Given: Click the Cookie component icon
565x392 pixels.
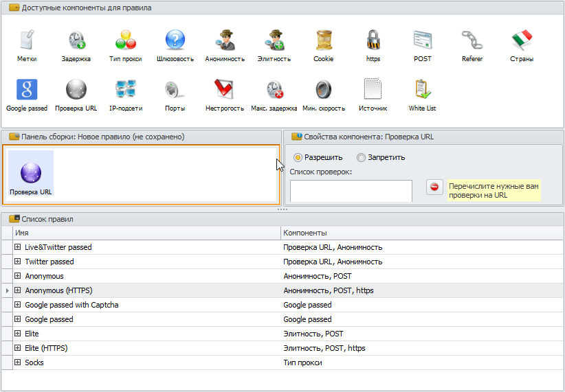Looking at the screenshot, I should click(x=324, y=41).
